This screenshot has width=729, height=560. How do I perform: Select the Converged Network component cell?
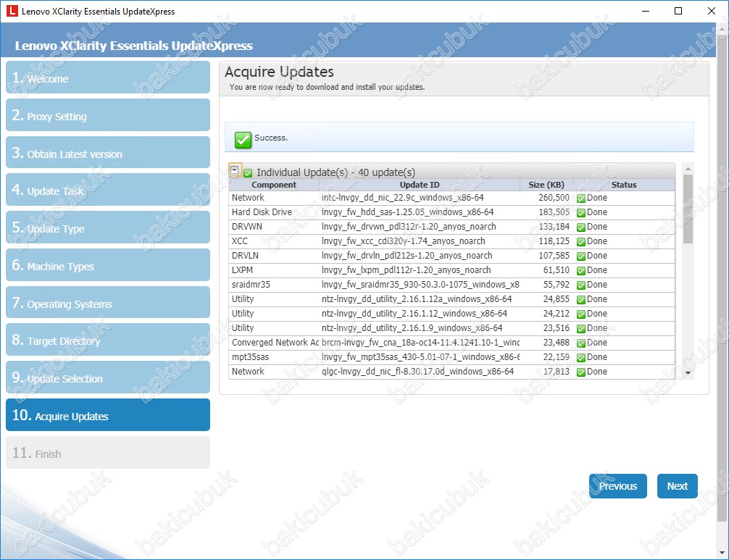pos(275,343)
